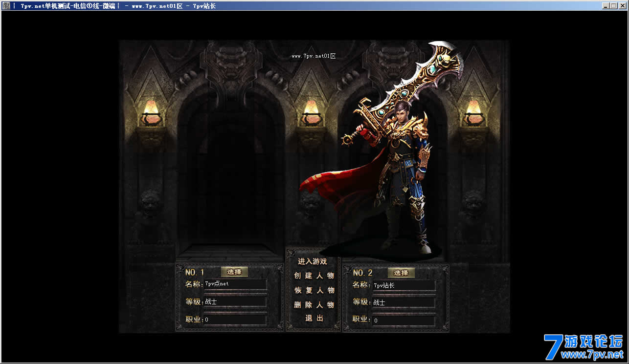This screenshot has width=629, height=364.
Task: Click 退出 to exit
Action: pyautogui.click(x=314, y=319)
